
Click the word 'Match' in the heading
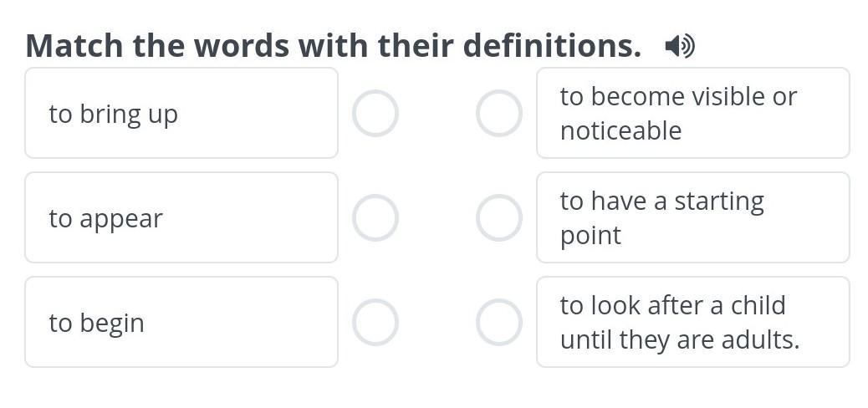coord(74,46)
